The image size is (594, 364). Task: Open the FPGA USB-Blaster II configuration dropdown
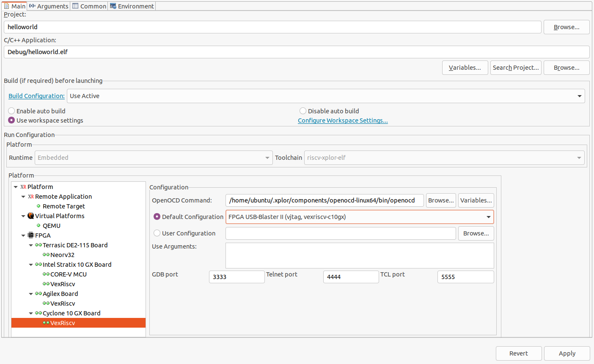tap(360, 217)
